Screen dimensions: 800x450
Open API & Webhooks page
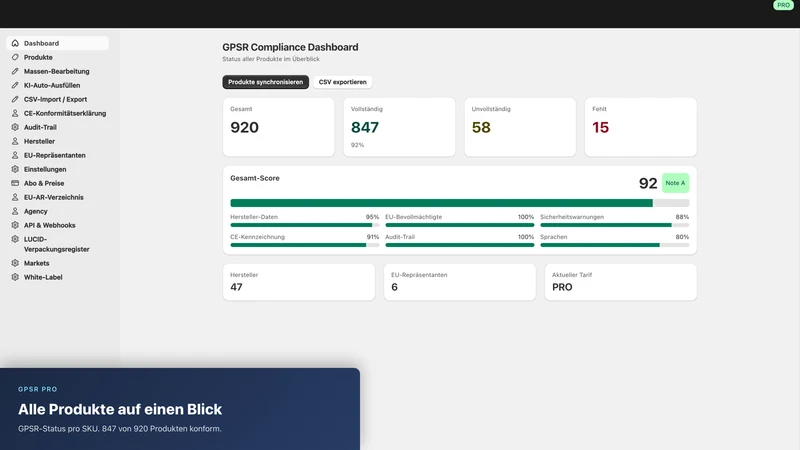point(57,225)
